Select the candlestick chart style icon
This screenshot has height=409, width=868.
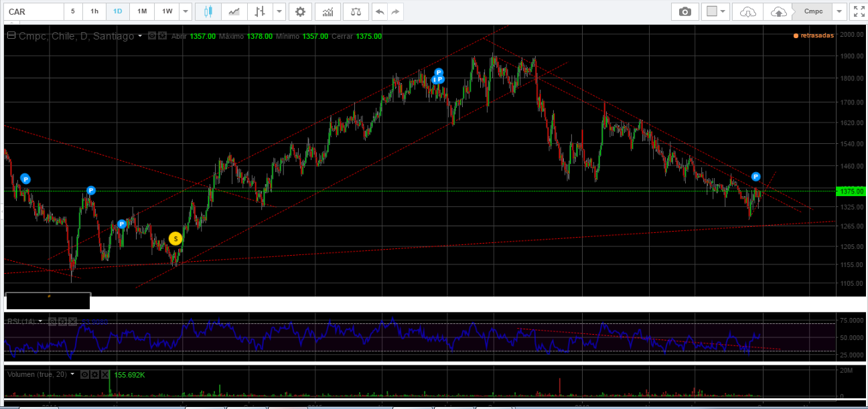(x=208, y=11)
